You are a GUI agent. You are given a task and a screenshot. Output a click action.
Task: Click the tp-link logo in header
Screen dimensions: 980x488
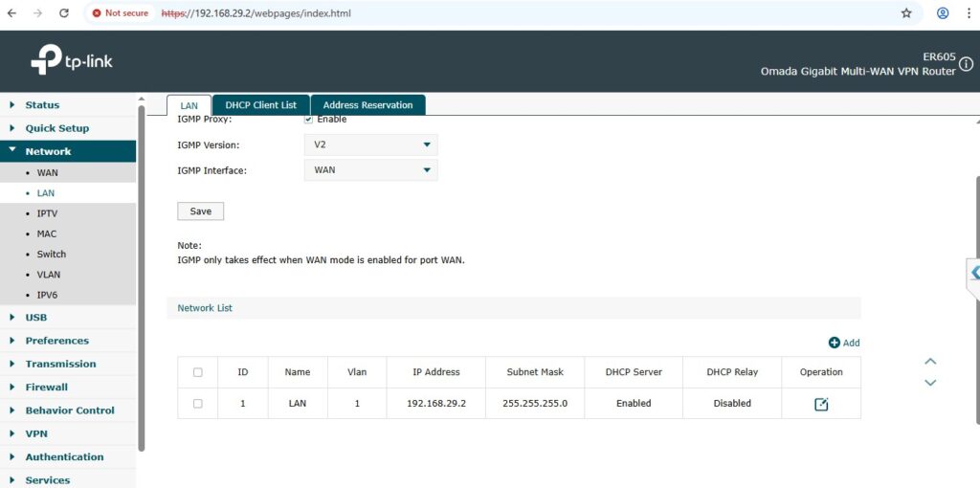[x=72, y=61]
